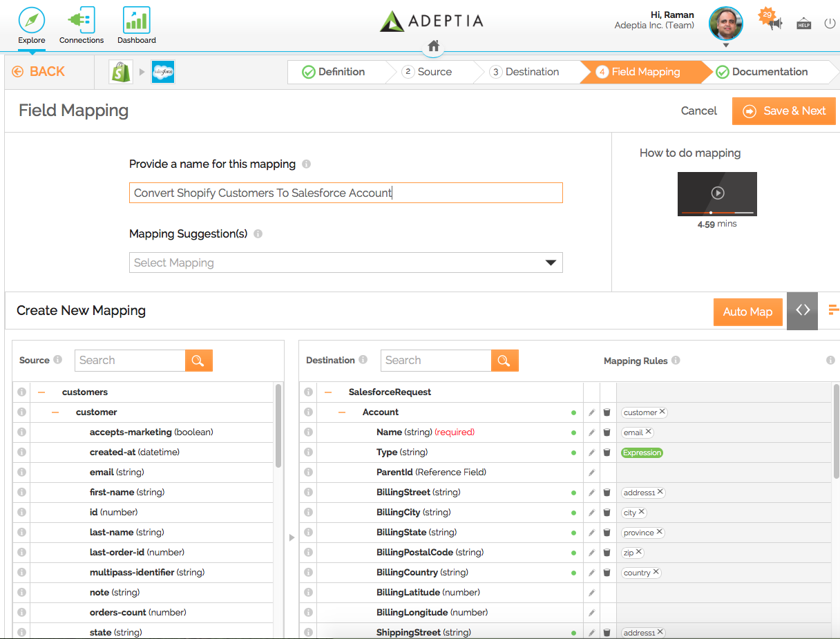This screenshot has width=840, height=639.
Task: Click the Salesforce icon in the breadcrumb
Action: pos(163,71)
